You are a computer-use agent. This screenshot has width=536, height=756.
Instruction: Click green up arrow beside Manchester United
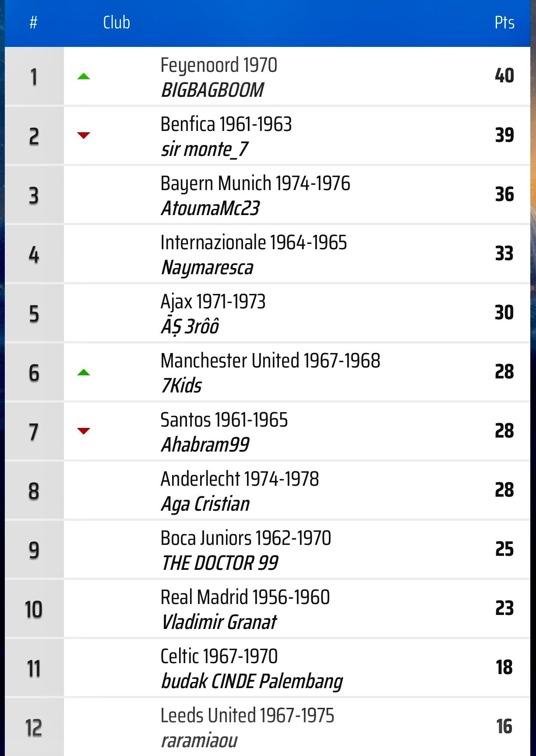(x=83, y=373)
